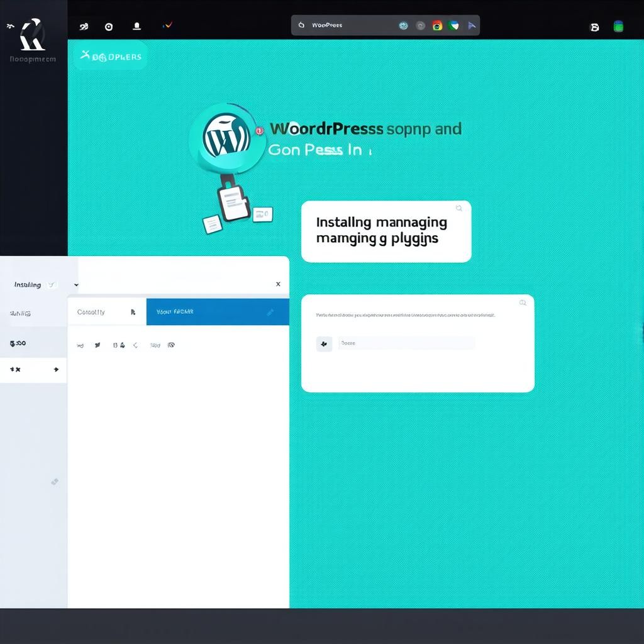
Task: Expand the Installing dropdown arrow
Action: (76, 285)
